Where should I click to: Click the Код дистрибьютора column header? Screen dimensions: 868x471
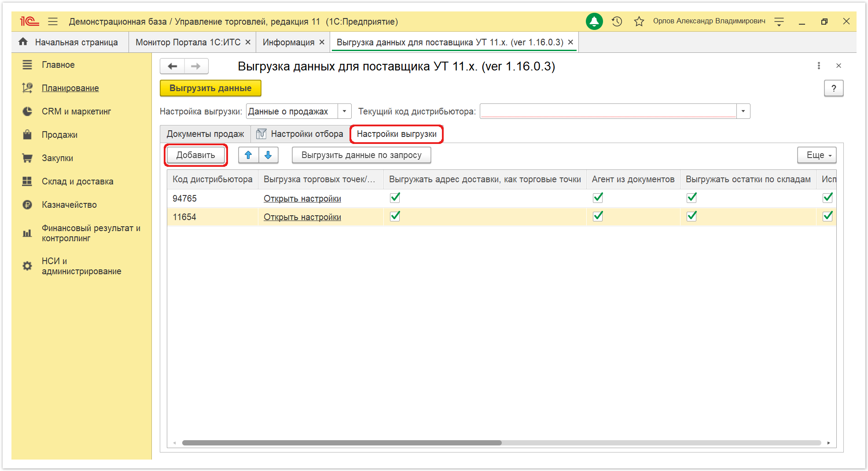[213, 179]
